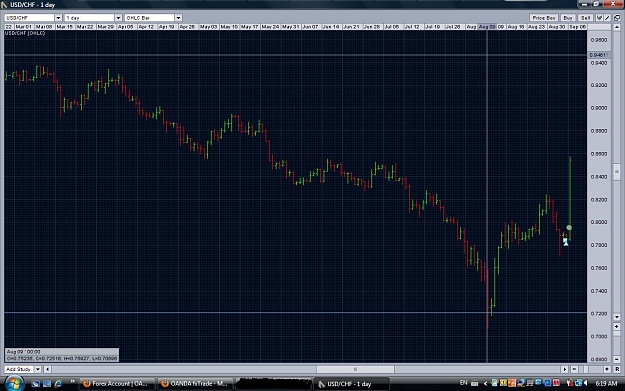Click the Buy button
625x391 pixels.
point(568,18)
